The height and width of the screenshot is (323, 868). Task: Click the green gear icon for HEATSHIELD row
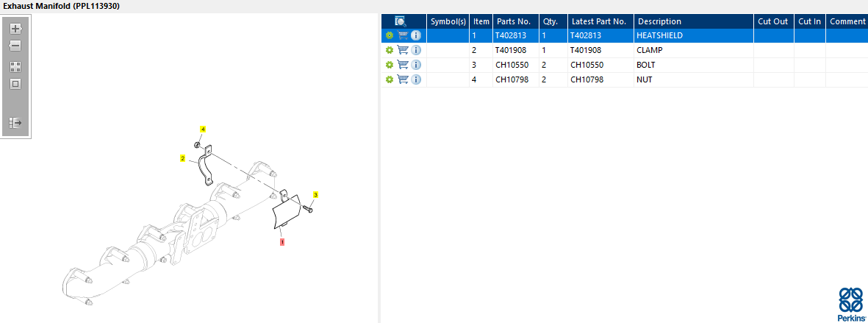tap(389, 35)
